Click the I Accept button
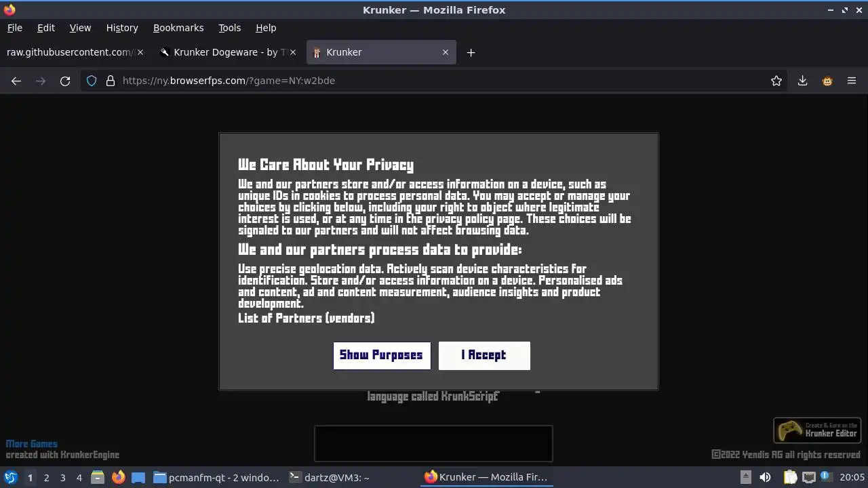868x488 pixels. click(484, 356)
